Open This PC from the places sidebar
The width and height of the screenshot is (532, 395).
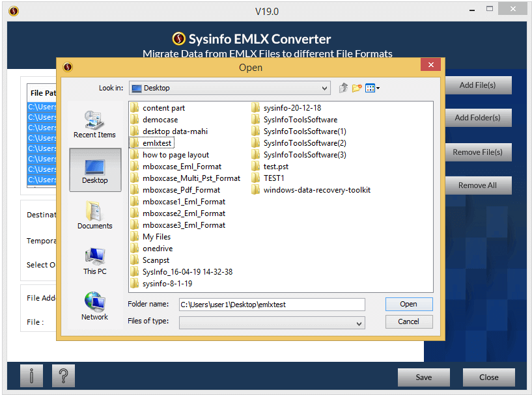click(x=94, y=261)
